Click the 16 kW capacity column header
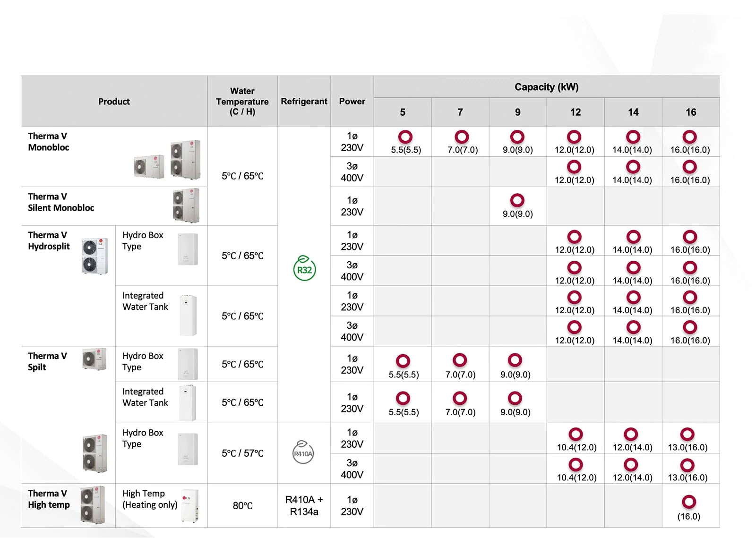 coord(690,112)
